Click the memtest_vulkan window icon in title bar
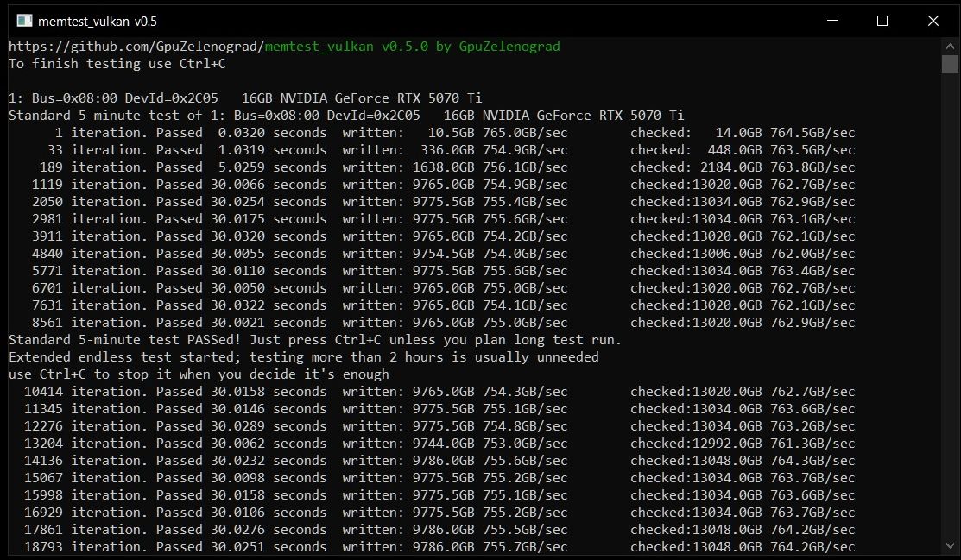 click(x=24, y=21)
